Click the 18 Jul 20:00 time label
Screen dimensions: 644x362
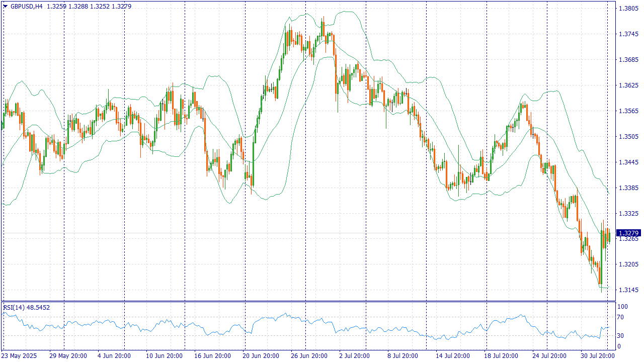502,356
